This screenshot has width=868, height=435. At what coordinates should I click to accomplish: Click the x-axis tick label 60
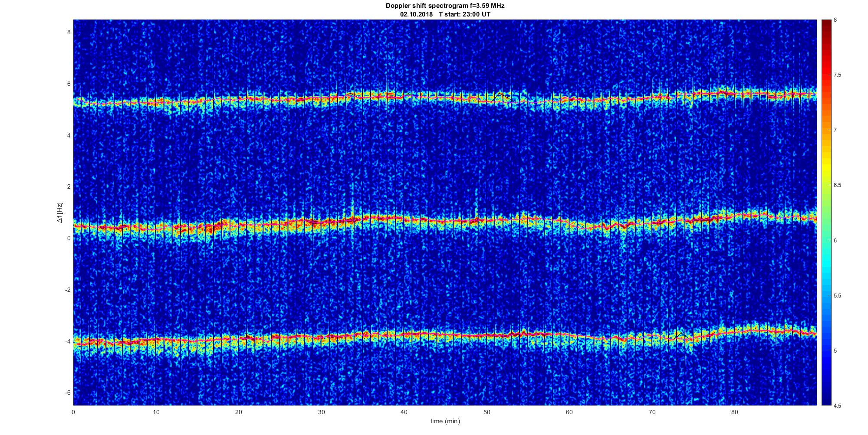point(569,412)
